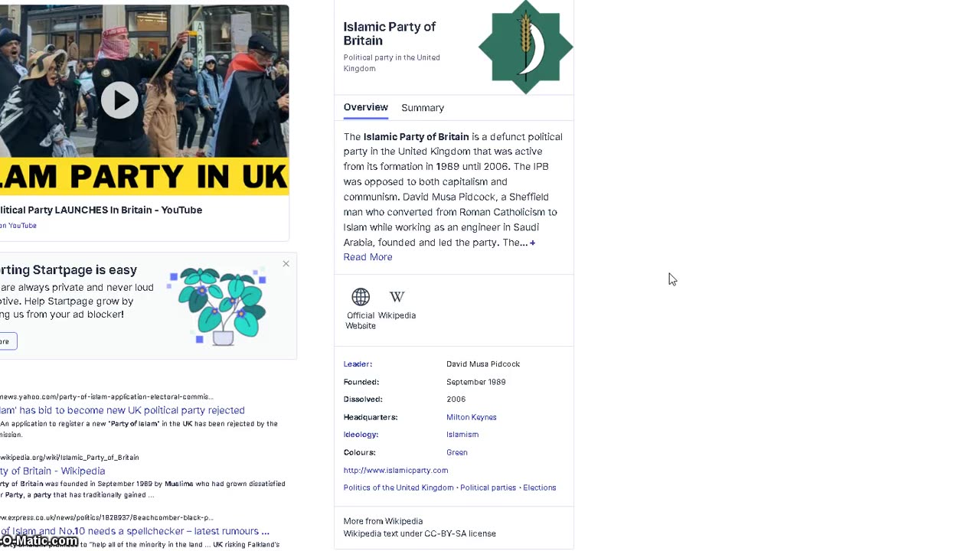
Task: Open the Political parties link
Action: (488, 487)
